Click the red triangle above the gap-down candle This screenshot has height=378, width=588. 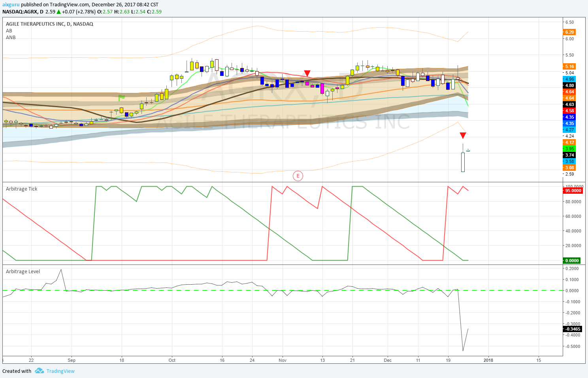click(x=463, y=136)
